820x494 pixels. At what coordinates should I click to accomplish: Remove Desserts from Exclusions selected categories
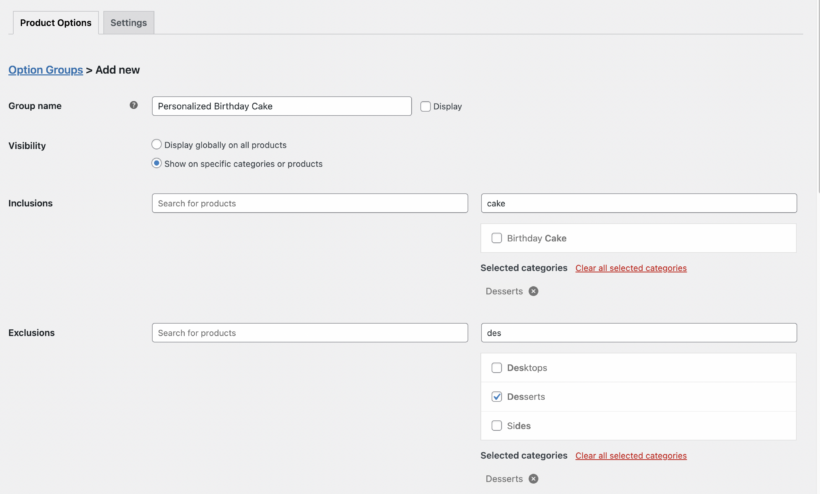[x=533, y=479]
